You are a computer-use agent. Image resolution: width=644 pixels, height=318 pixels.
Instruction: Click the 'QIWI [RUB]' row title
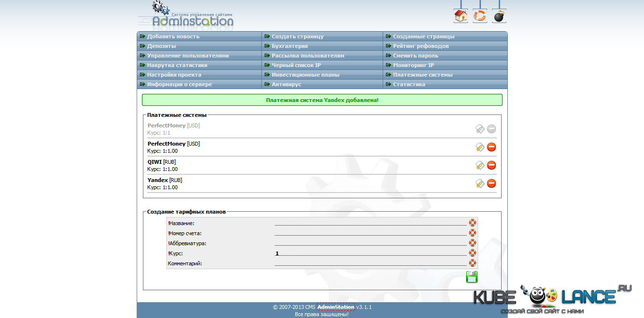click(x=162, y=162)
